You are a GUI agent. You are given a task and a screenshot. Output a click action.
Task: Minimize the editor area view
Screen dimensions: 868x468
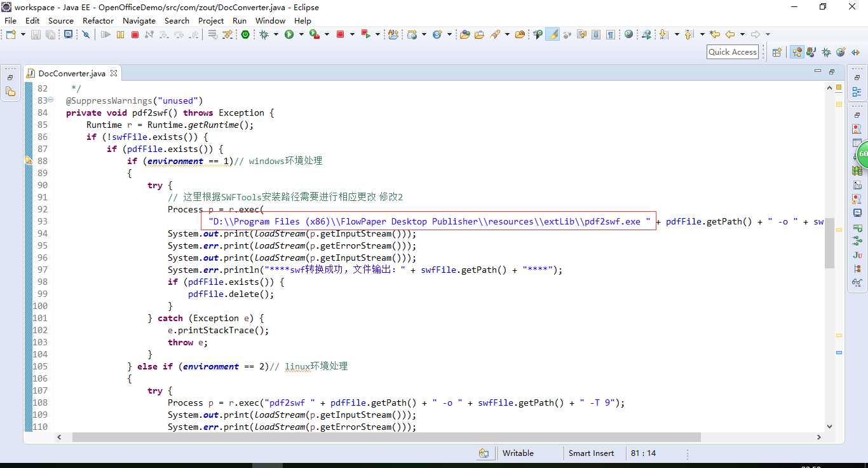click(x=818, y=71)
